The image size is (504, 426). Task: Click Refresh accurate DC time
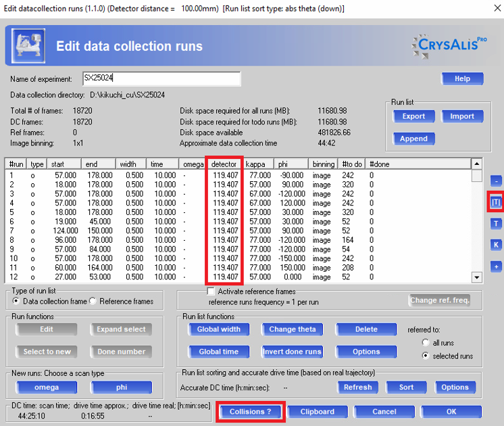pyautogui.click(x=358, y=387)
